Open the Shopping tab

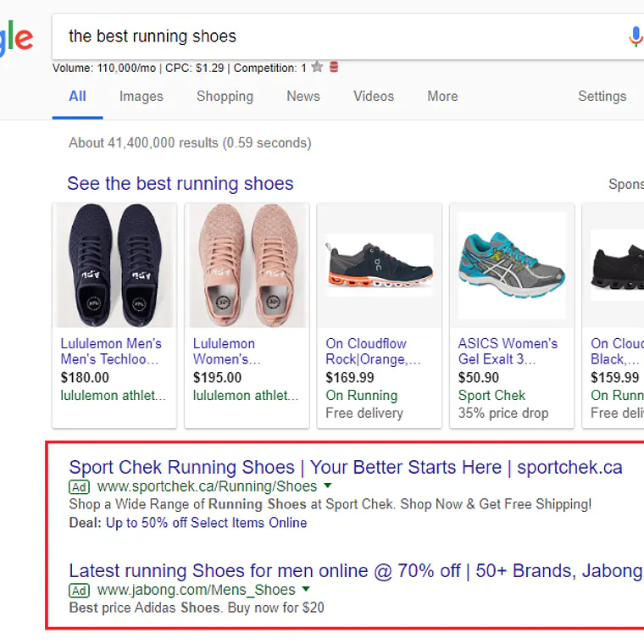pos(225,96)
